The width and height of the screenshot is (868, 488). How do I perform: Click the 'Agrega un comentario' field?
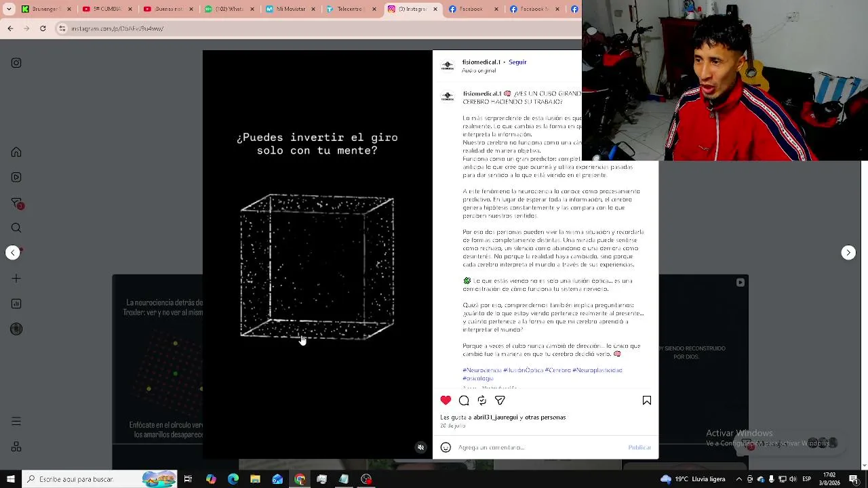point(540,447)
